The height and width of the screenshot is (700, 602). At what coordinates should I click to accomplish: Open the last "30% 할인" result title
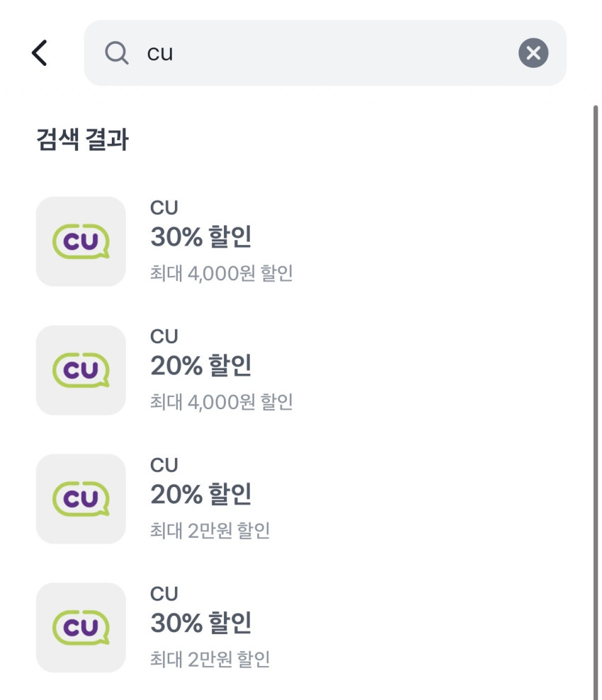coord(201,624)
